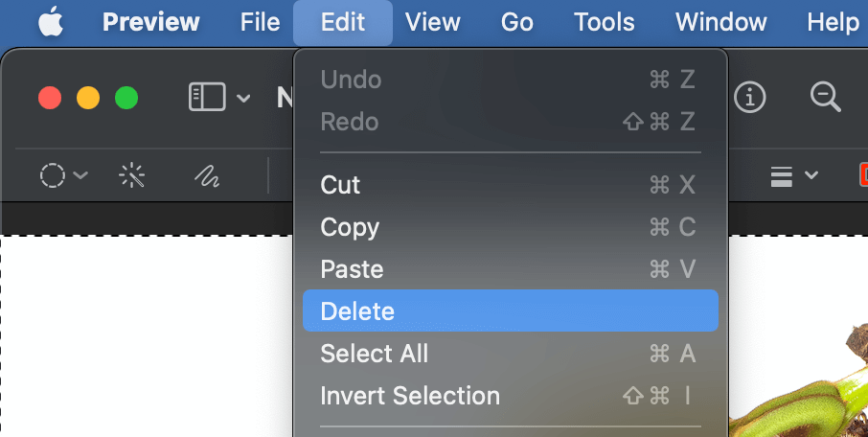Image resolution: width=868 pixels, height=437 pixels.
Task: Show the Inspector info panel
Action: coord(750,98)
